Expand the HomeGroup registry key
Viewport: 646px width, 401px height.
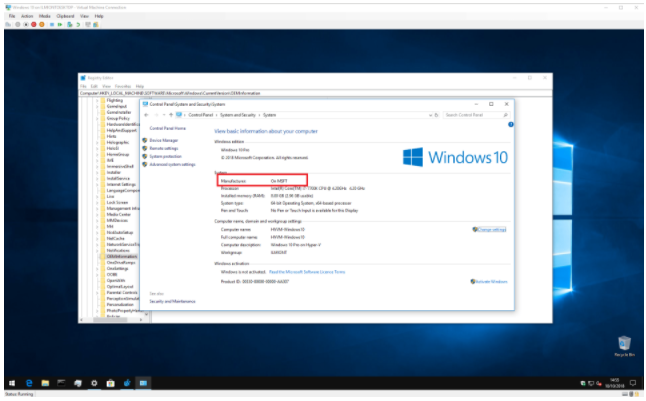tap(97, 154)
